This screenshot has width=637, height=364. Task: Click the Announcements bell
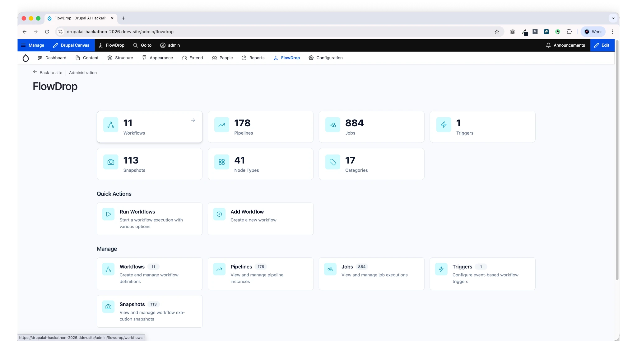pos(548,45)
